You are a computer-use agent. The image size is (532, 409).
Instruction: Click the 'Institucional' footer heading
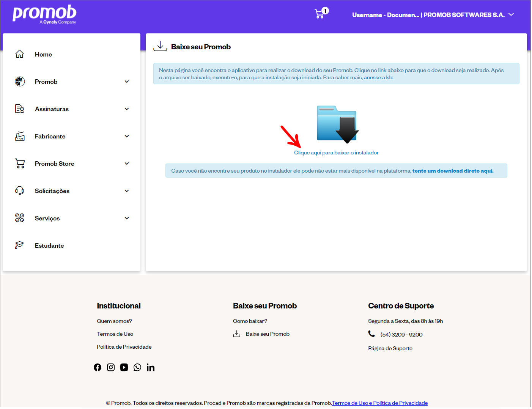pos(119,306)
